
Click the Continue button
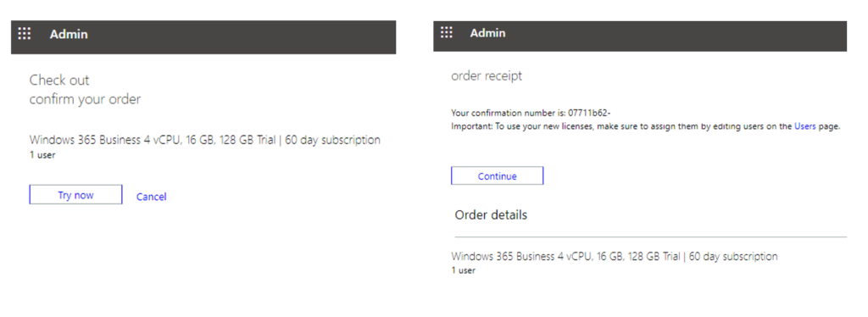tap(497, 176)
